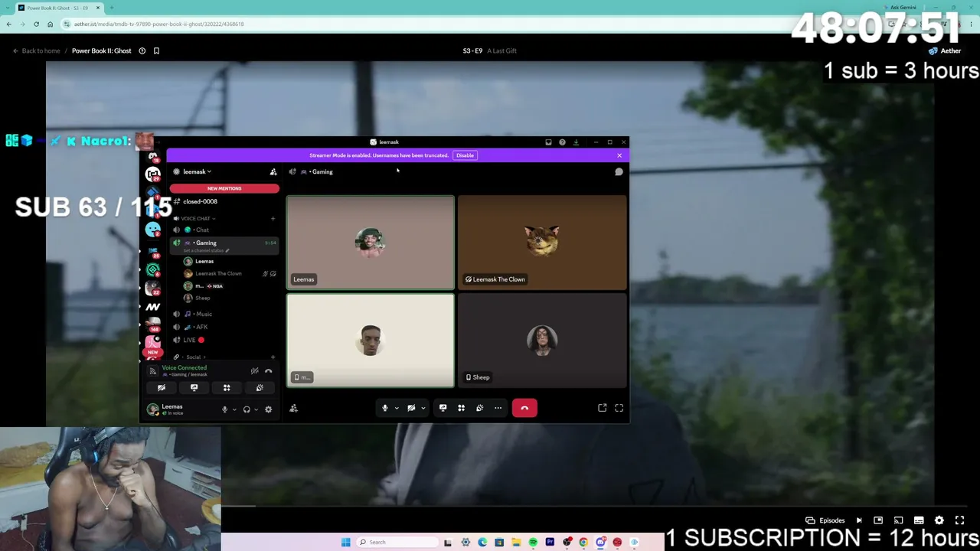This screenshot has width=980, height=551.
Task: Cast the Aether video to a device
Action: [899, 520]
